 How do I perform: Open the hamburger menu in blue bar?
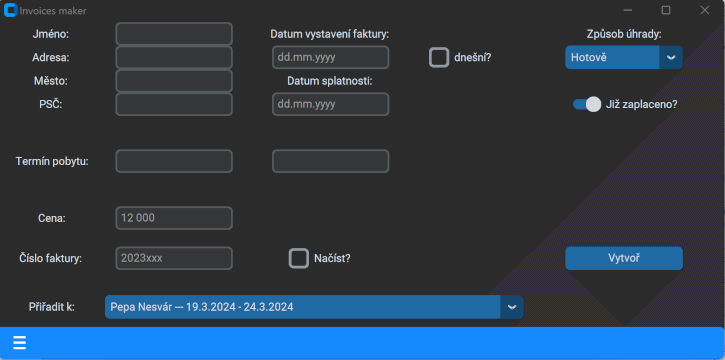click(19, 343)
